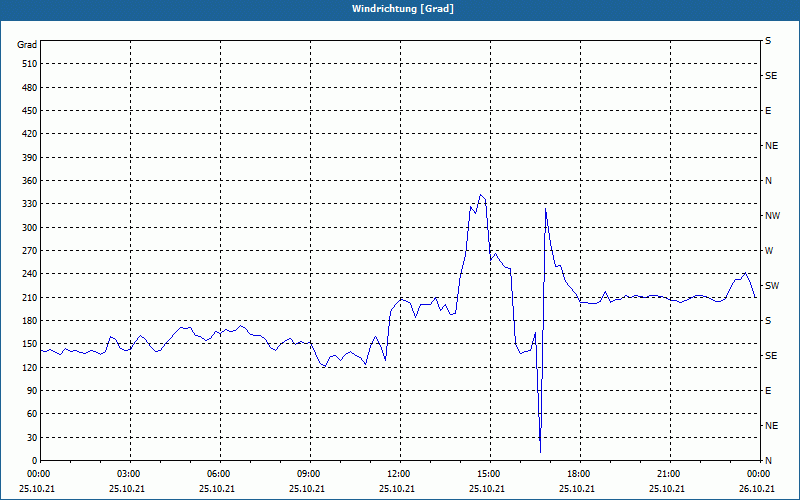Screen dimensions: 800x500
Task: Click the y-axis value 180
Action: [x=30, y=321]
